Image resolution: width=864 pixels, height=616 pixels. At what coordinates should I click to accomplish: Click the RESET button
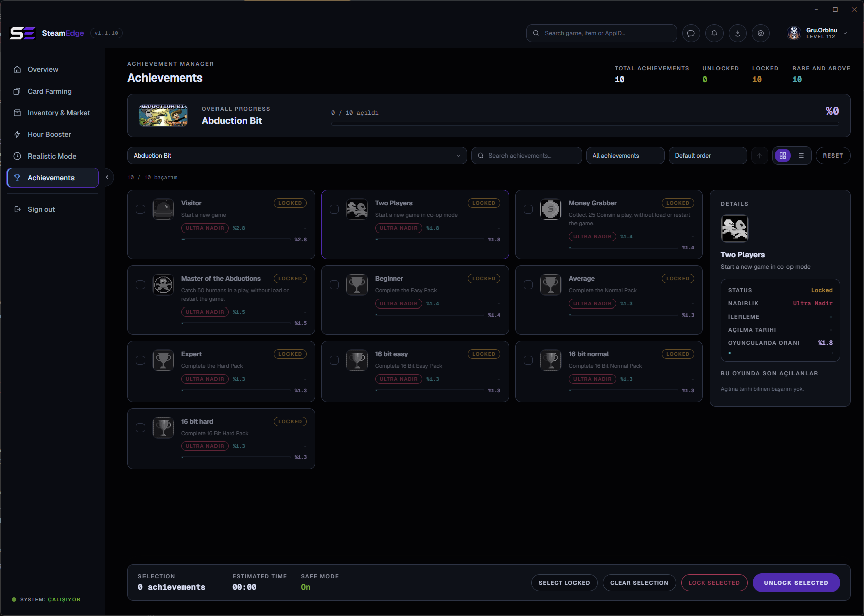pyautogui.click(x=833, y=156)
